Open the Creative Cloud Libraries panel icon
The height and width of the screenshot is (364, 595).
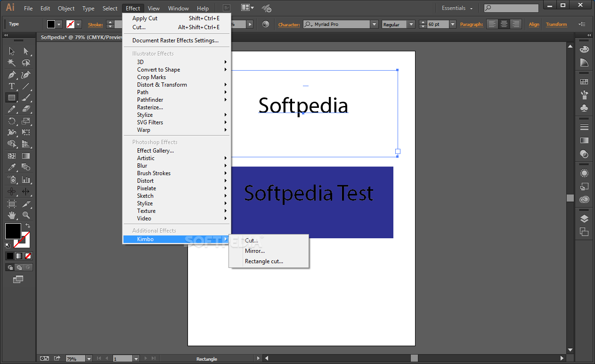[584, 199]
